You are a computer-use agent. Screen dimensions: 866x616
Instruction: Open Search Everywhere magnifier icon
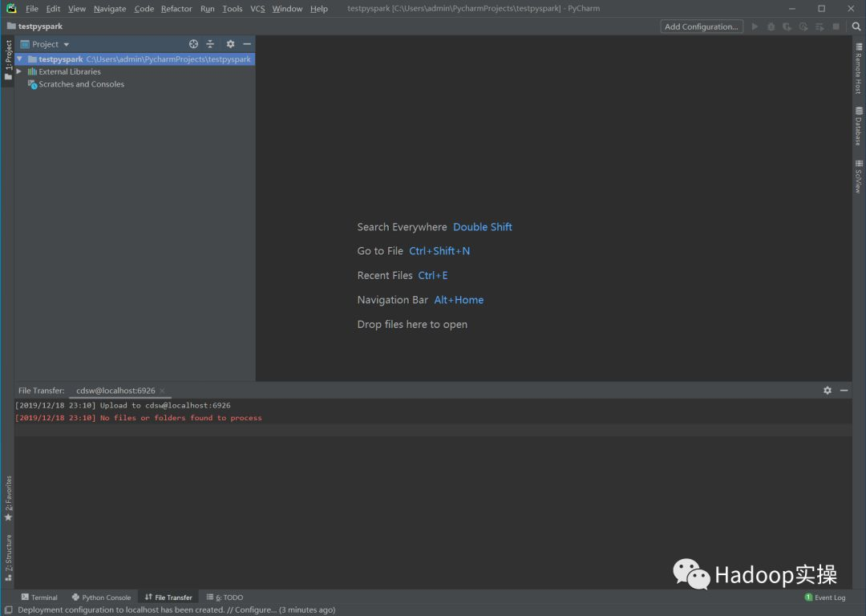coord(856,26)
